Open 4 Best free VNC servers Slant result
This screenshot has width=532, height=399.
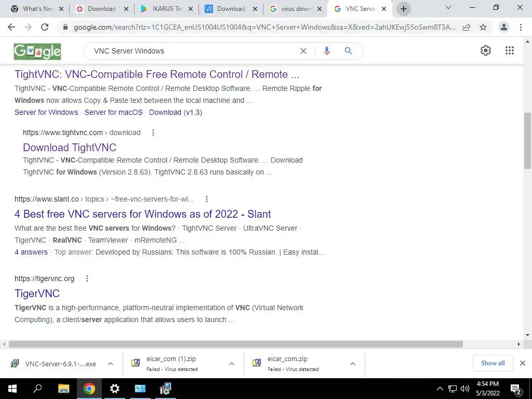pos(142,214)
